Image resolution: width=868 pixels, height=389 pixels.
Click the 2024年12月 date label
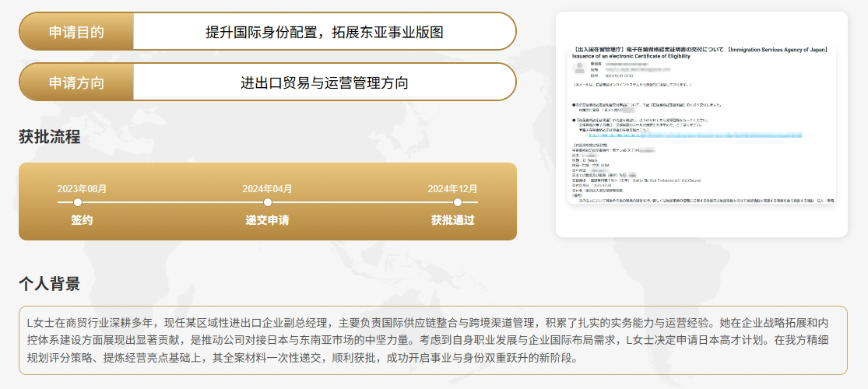452,188
